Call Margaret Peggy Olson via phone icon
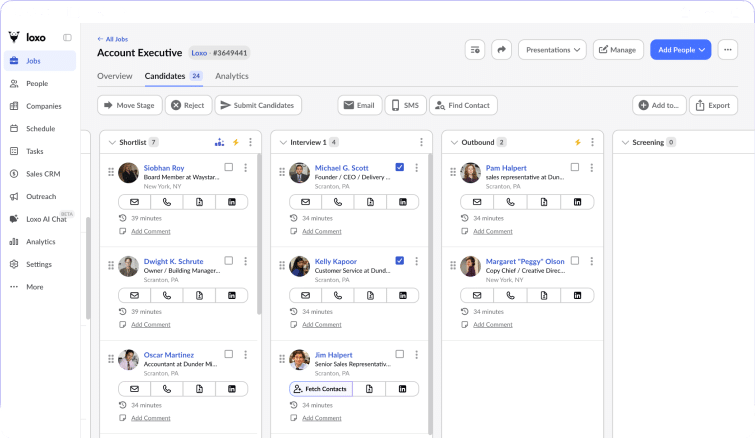This screenshot has width=755, height=438. click(x=510, y=296)
